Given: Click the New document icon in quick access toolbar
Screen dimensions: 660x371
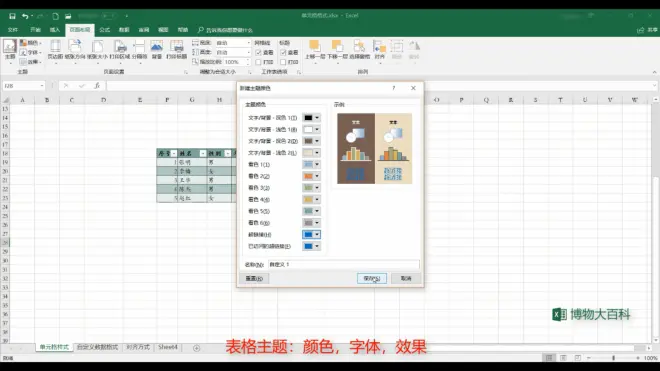Looking at the screenshot, I should click(55, 16).
